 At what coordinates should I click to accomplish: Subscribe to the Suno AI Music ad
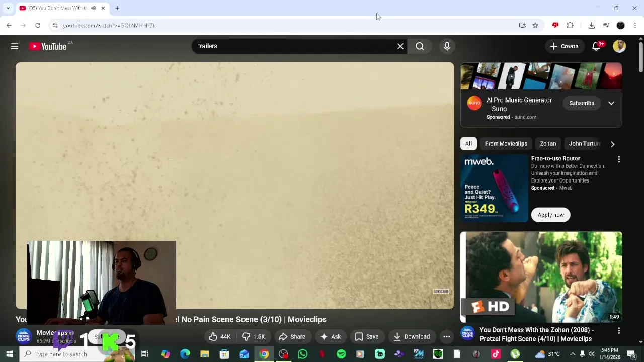click(582, 103)
